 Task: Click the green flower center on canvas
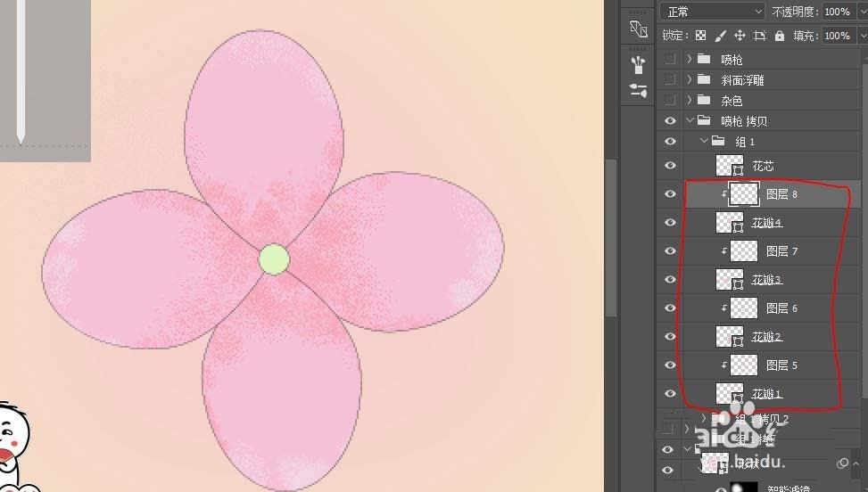pos(274,259)
